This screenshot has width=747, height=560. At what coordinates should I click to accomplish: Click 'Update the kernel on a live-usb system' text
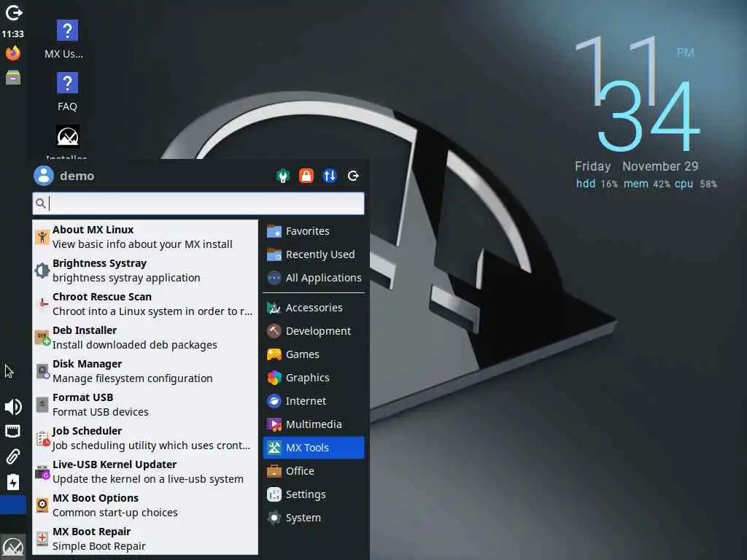[x=148, y=479]
